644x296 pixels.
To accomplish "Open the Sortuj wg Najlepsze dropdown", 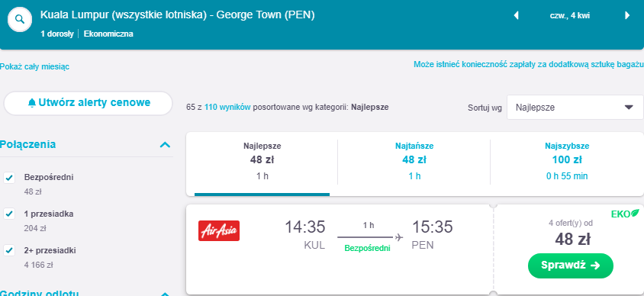I will (x=575, y=108).
